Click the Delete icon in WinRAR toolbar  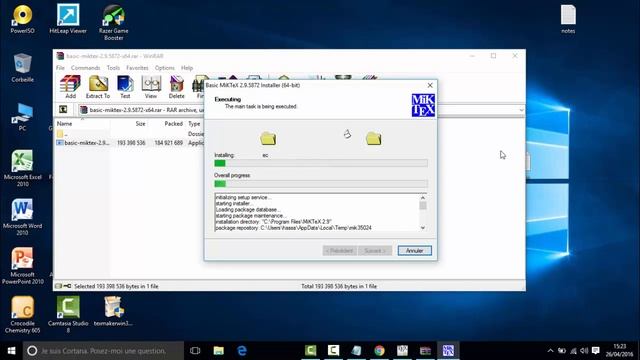pos(176,87)
